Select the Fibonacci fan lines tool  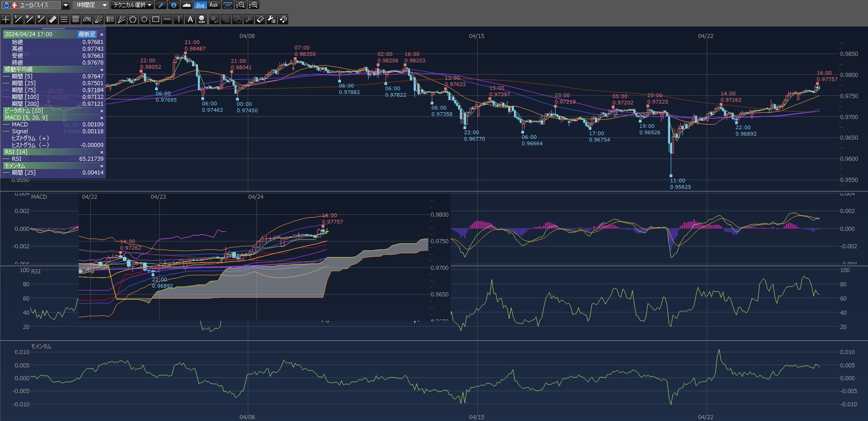[98, 19]
